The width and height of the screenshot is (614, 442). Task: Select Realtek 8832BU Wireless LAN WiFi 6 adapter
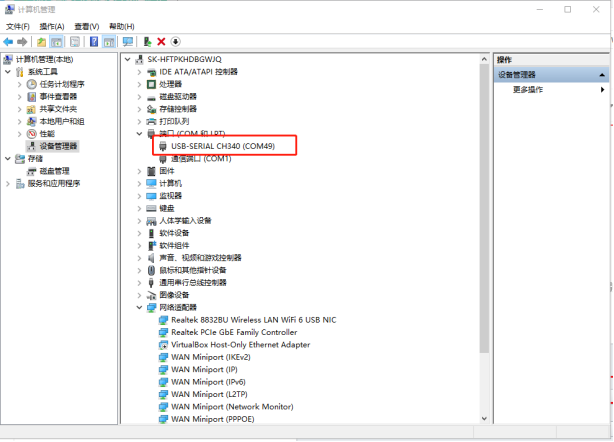[253, 320]
